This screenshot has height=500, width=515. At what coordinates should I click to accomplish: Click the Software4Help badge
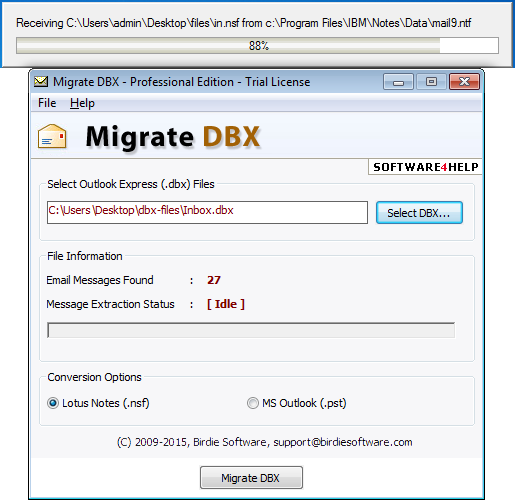coord(425,167)
